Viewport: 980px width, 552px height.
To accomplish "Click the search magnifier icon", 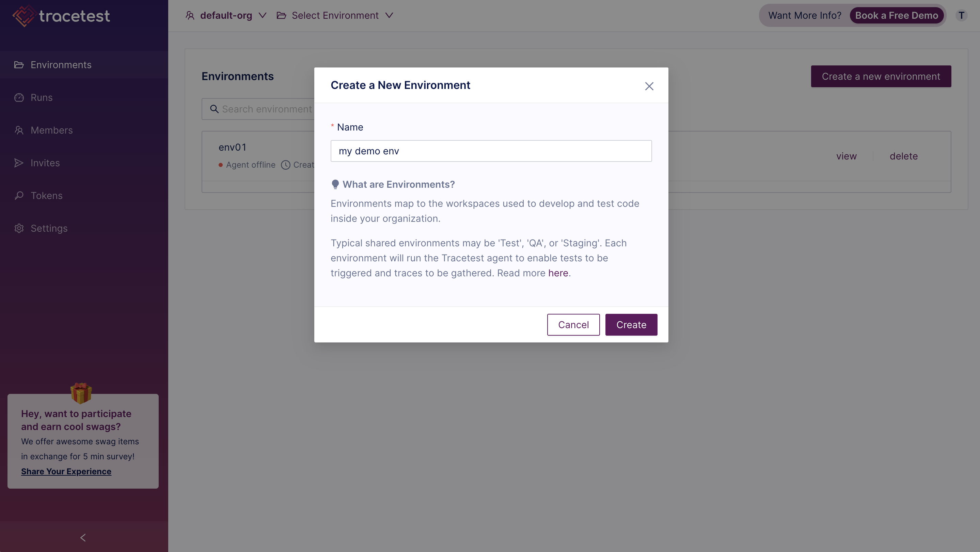I will coord(214,109).
